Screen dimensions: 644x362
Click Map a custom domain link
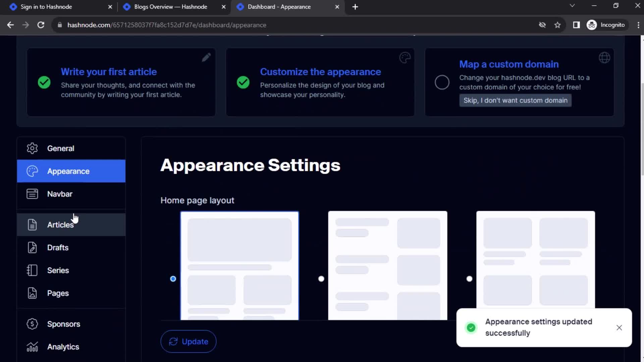508,64
